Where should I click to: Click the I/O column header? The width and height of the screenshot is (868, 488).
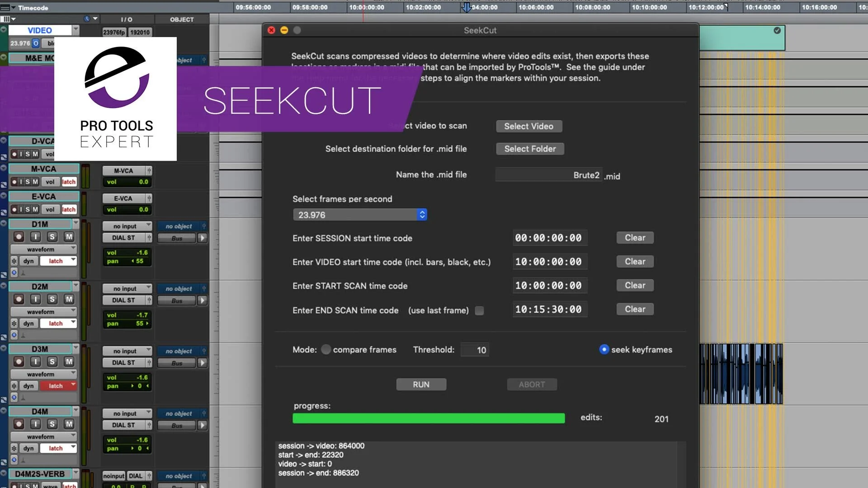pyautogui.click(x=127, y=19)
